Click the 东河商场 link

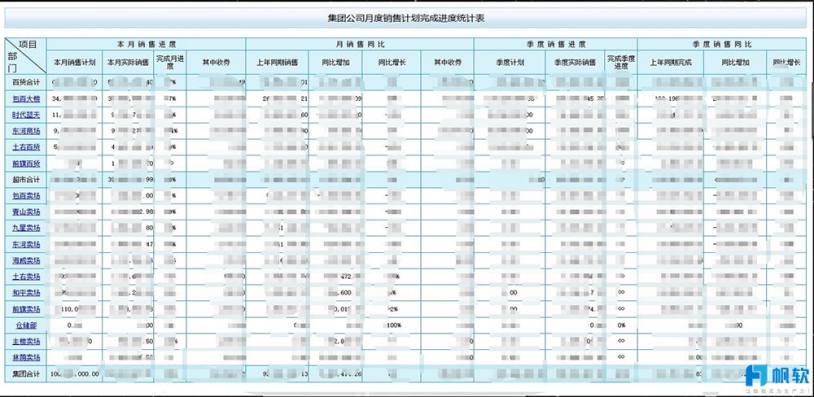pyautogui.click(x=26, y=131)
